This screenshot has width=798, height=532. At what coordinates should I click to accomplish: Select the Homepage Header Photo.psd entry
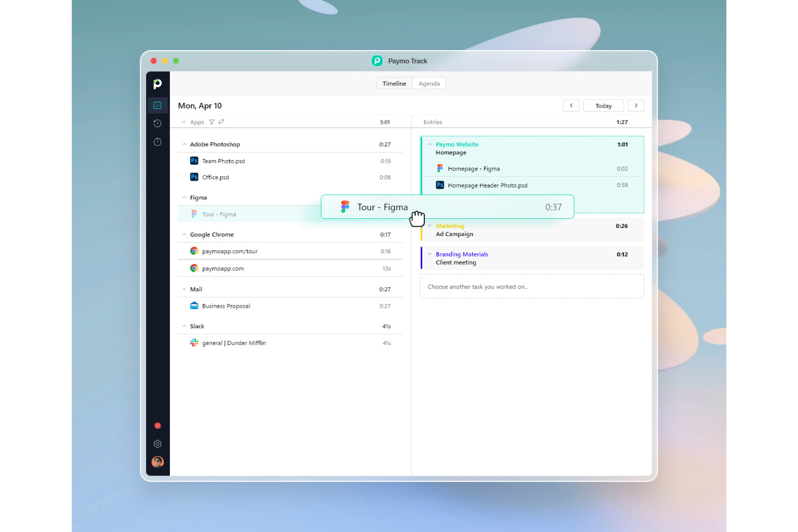pyautogui.click(x=488, y=185)
